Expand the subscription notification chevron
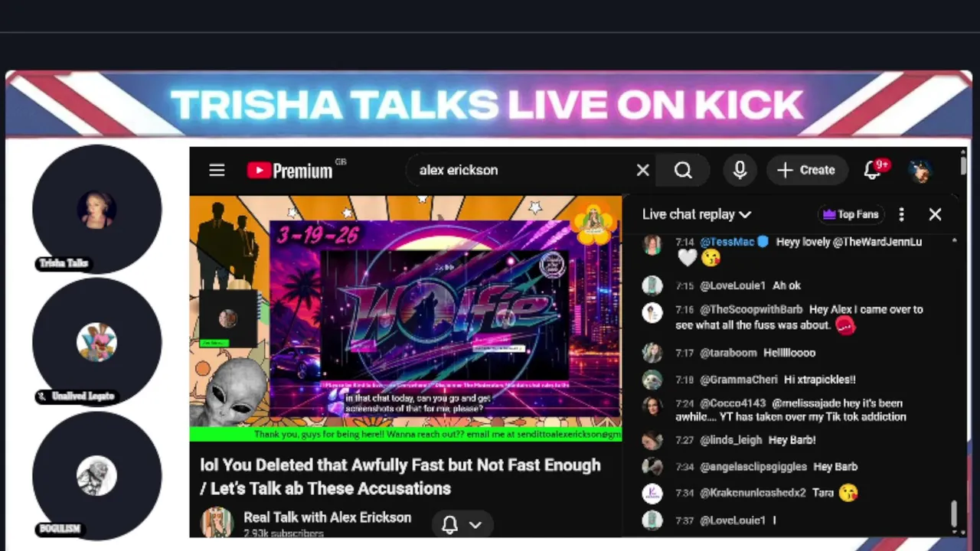 click(475, 524)
